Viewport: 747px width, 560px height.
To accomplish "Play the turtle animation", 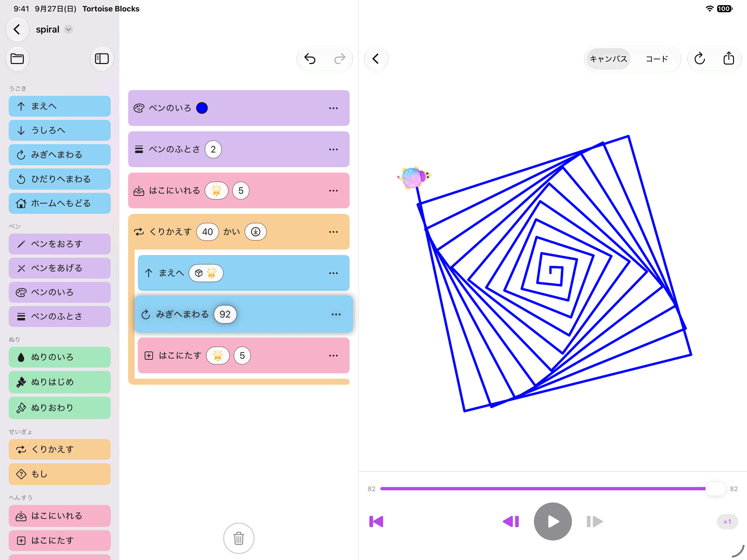I will tap(553, 521).
